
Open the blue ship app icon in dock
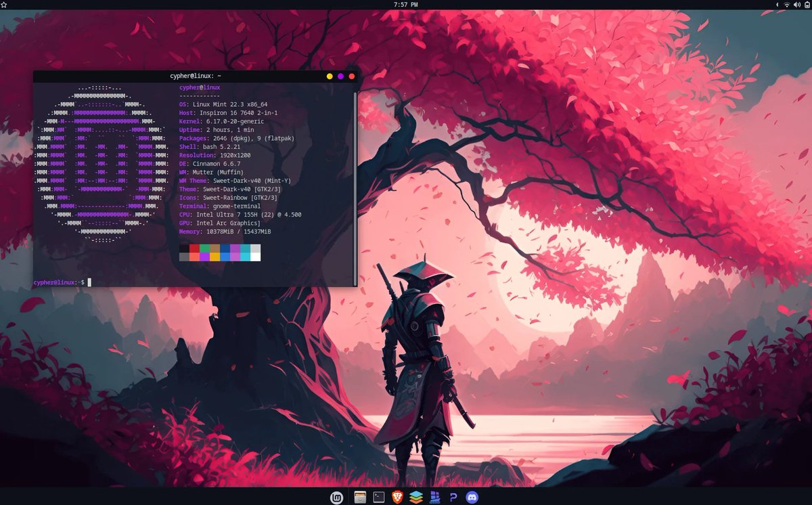(435, 497)
